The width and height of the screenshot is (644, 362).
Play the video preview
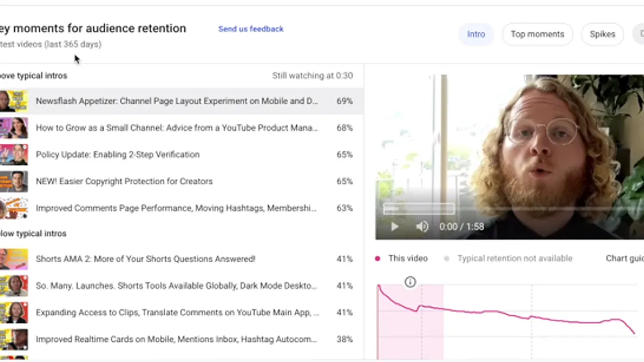(394, 227)
